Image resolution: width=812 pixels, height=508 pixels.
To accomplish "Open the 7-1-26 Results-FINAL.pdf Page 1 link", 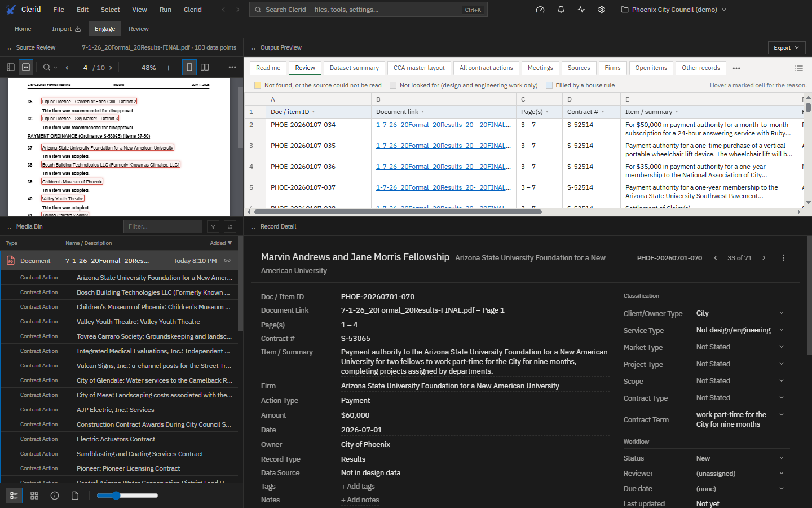I will pos(423,310).
